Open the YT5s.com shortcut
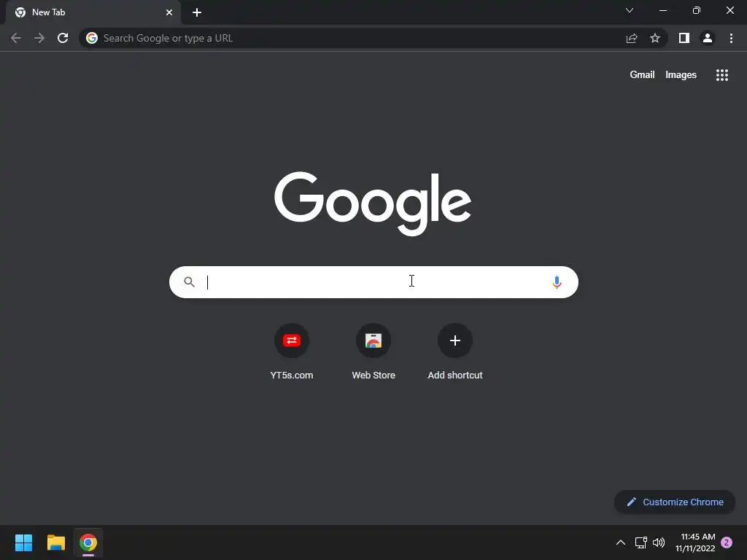This screenshot has width=747, height=560. tap(292, 352)
